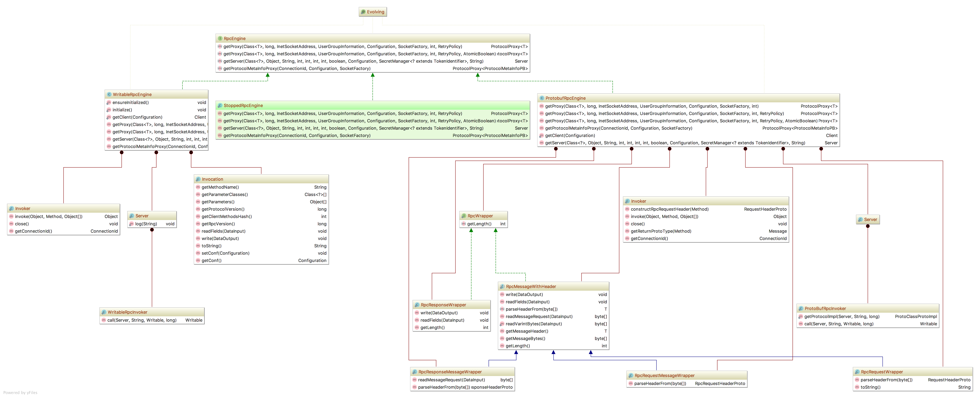Select the Invocation class icon
Screen dimensions: 980x398
(198, 179)
